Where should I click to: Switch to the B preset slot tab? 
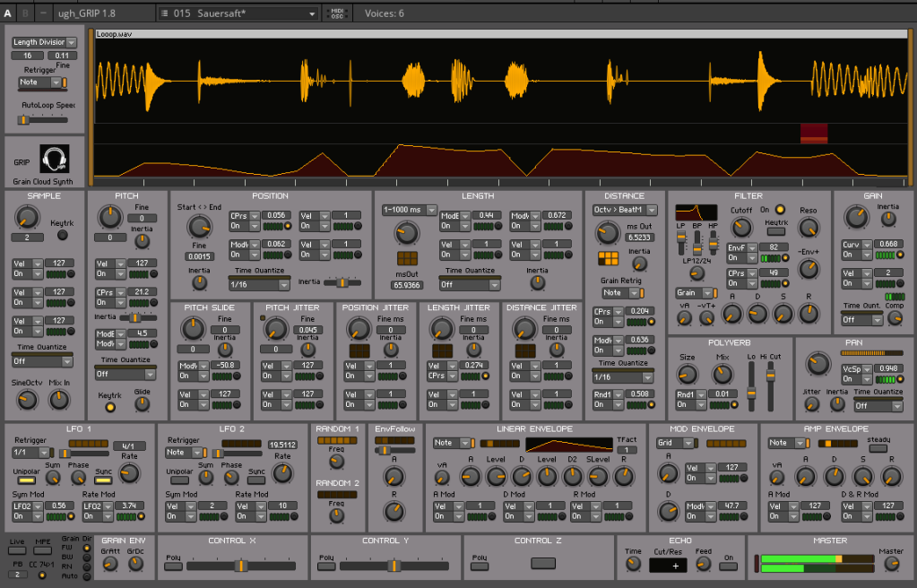24,13
